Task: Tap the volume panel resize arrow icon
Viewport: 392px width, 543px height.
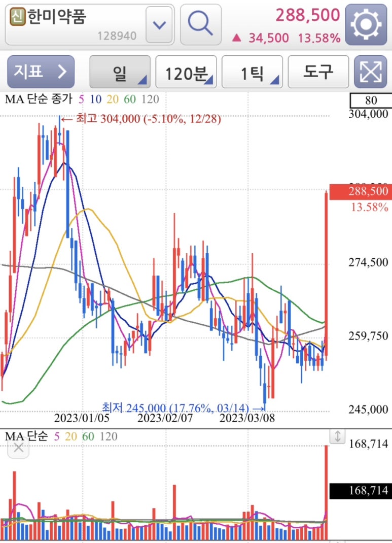Action: pyautogui.click(x=337, y=436)
